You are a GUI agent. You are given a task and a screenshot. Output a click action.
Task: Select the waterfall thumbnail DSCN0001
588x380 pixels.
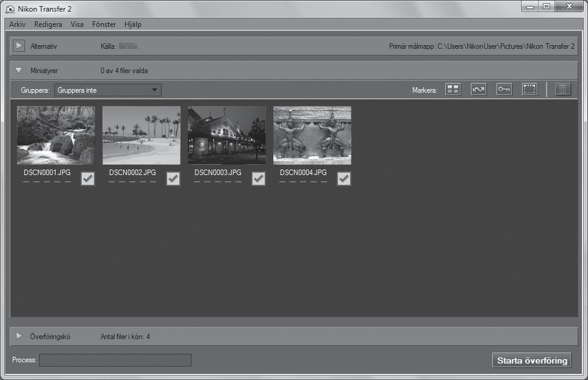56,135
